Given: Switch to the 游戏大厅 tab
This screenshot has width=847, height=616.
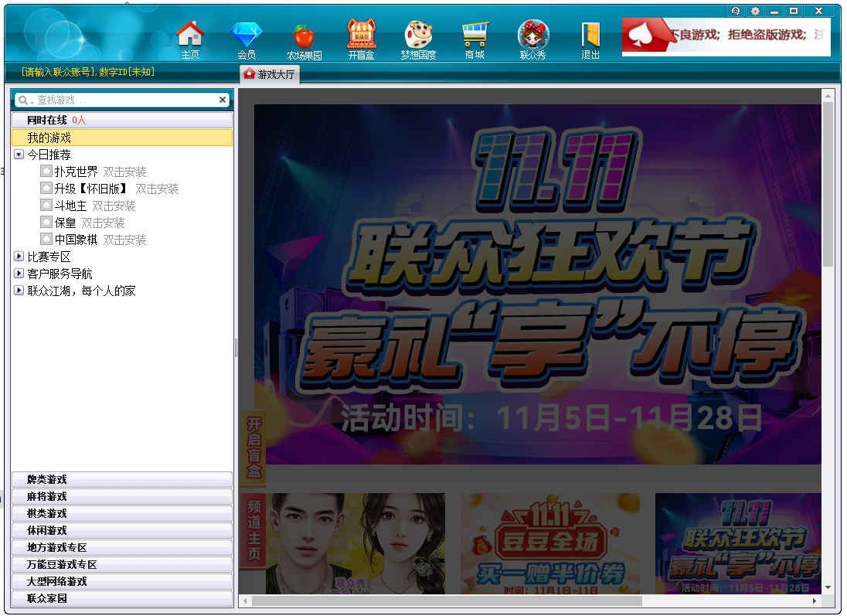Looking at the screenshot, I should pyautogui.click(x=270, y=74).
